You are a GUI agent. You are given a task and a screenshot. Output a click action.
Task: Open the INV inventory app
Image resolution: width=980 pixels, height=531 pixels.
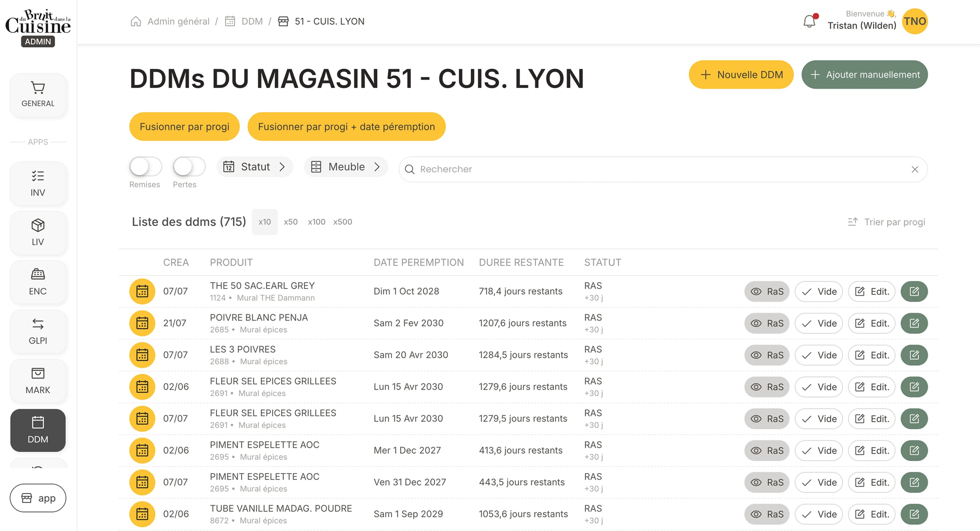coord(38,184)
